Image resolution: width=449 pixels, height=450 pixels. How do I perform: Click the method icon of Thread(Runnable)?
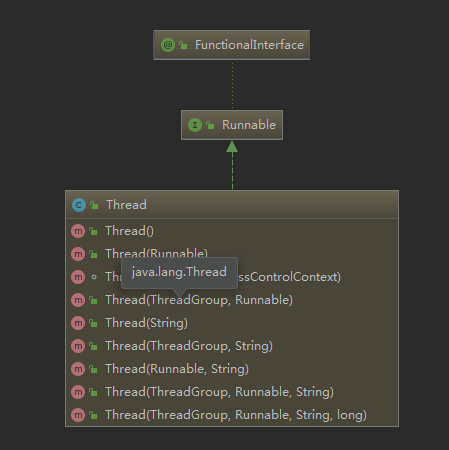(x=78, y=254)
